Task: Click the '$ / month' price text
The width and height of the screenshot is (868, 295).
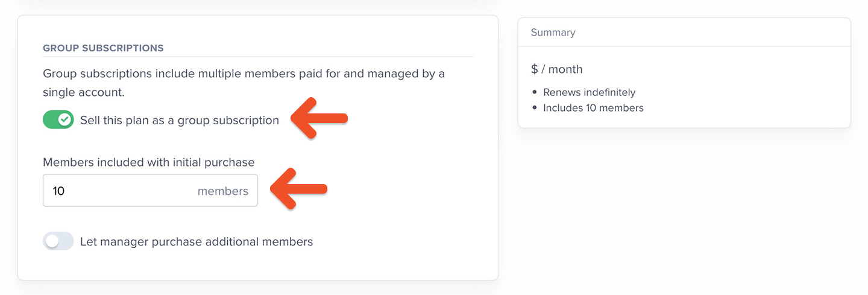Action: (x=557, y=69)
